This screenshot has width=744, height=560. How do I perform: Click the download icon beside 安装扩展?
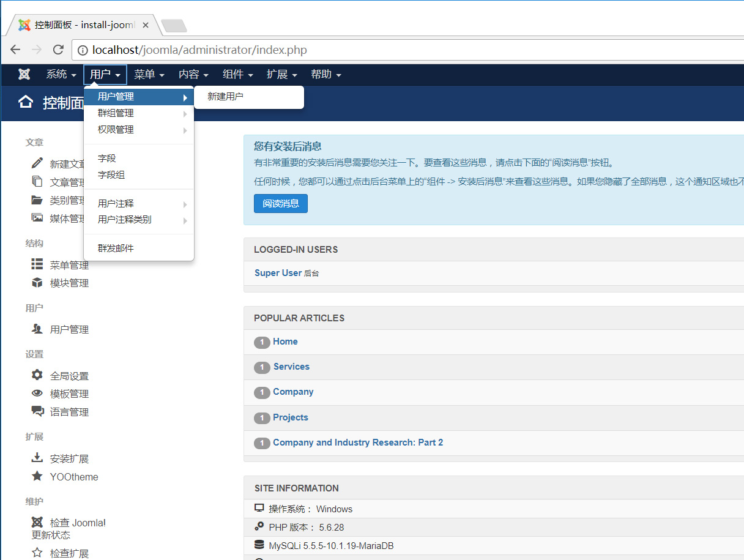(37, 458)
